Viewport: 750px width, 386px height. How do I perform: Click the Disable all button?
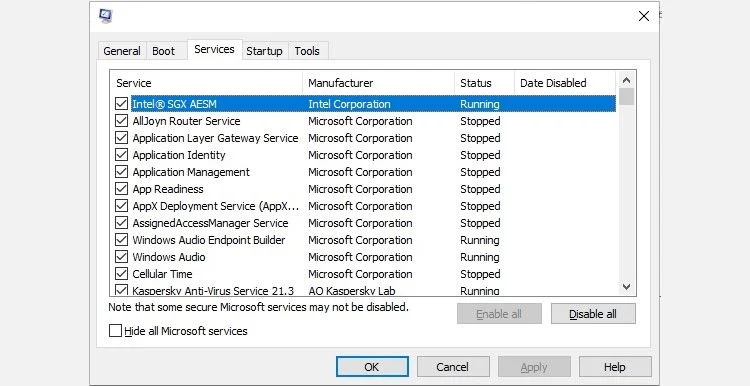tap(593, 314)
